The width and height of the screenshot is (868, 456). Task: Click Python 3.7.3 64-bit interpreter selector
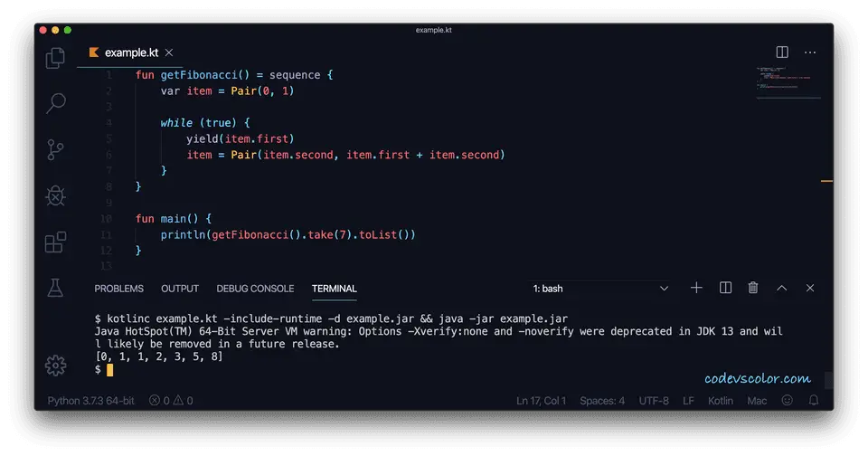90,401
